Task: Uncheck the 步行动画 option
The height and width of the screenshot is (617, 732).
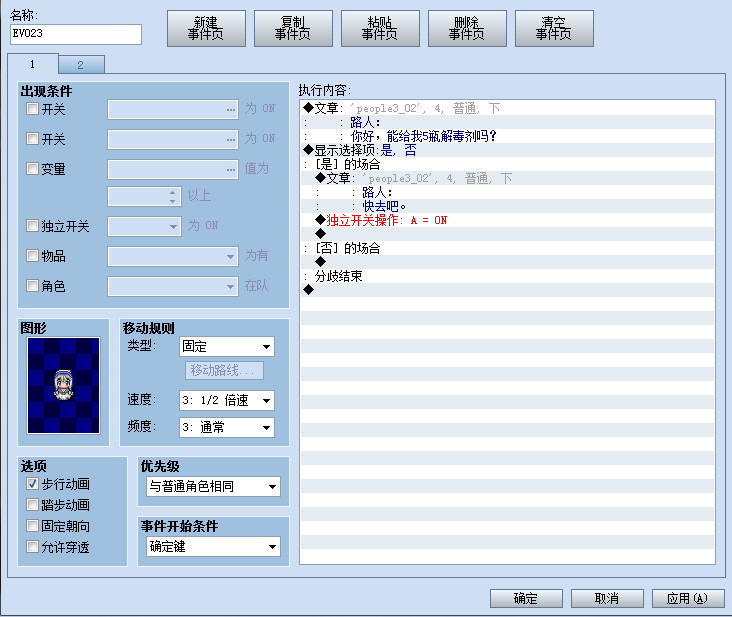Action: pyautogui.click(x=32, y=484)
